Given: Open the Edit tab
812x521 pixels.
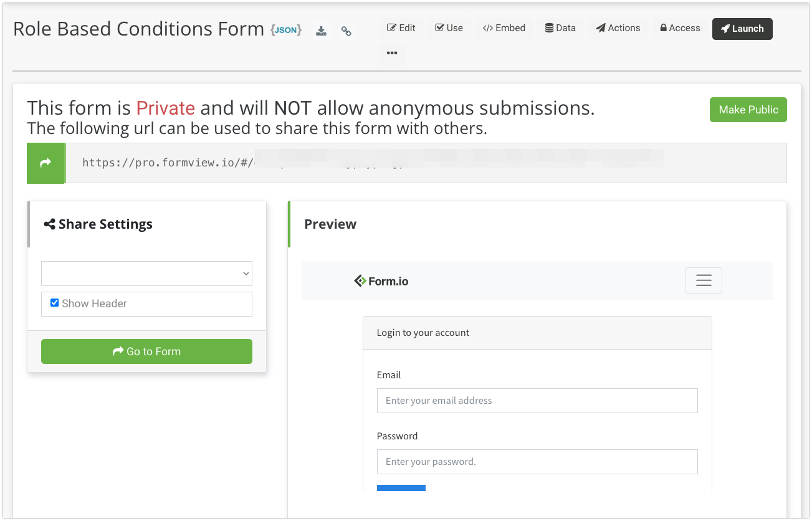Looking at the screenshot, I should coord(401,28).
